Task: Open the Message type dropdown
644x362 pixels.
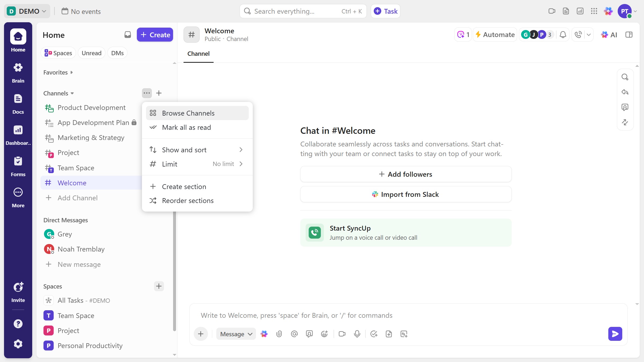Action: pyautogui.click(x=236, y=334)
